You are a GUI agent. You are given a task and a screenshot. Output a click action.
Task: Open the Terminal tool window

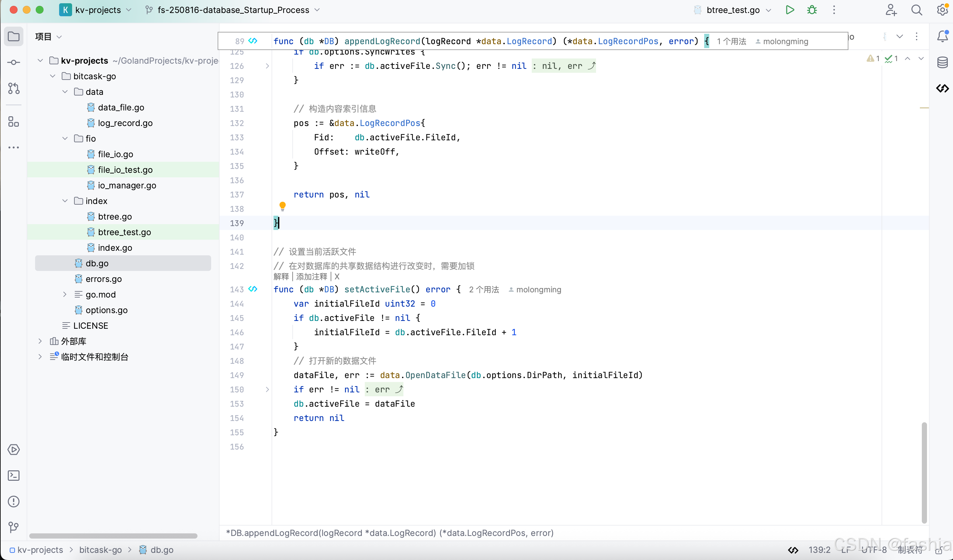tap(14, 476)
